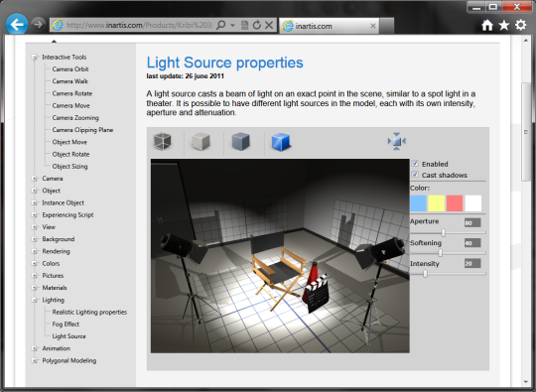The height and width of the screenshot is (392, 536).
Task: Expand the Materials tree node
Action: pyautogui.click(x=34, y=288)
